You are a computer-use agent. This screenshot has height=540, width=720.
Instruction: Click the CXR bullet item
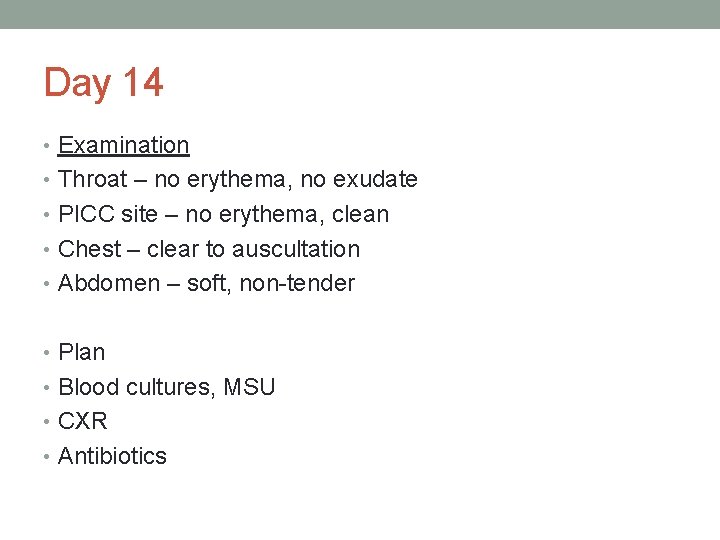click(x=83, y=421)
